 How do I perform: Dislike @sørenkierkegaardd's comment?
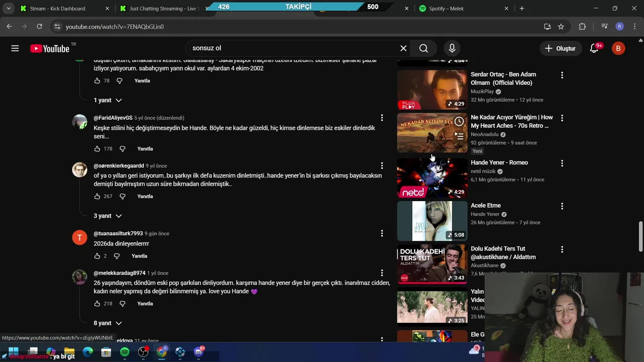click(x=122, y=197)
